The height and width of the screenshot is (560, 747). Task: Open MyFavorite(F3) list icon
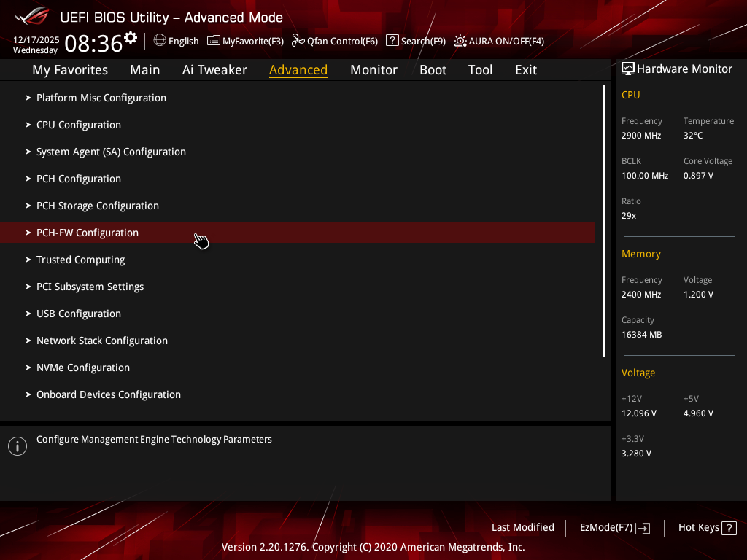tap(214, 41)
